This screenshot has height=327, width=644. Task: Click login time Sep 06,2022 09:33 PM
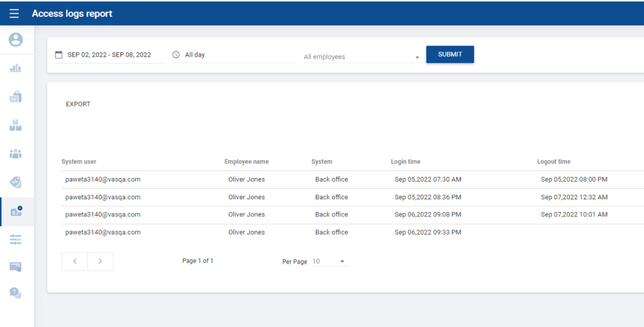pos(428,232)
